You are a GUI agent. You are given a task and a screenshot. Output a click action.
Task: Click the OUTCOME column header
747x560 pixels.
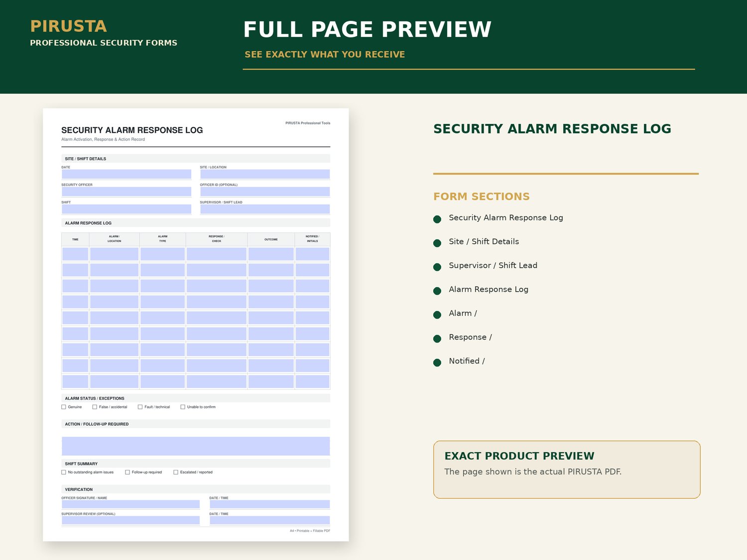pyautogui.click(x=271, y=239)
